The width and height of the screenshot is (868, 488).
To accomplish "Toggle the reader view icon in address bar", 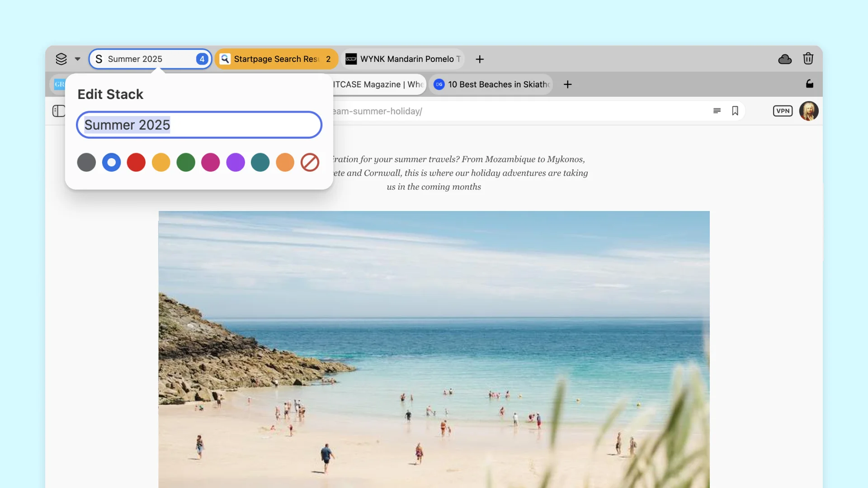I will pos(717,111).
